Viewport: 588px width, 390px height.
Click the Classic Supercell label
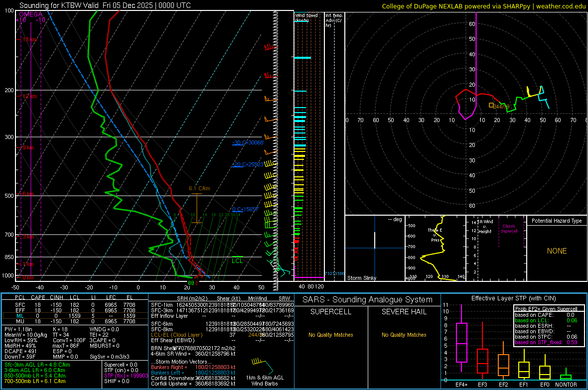[x=509, y=229]
